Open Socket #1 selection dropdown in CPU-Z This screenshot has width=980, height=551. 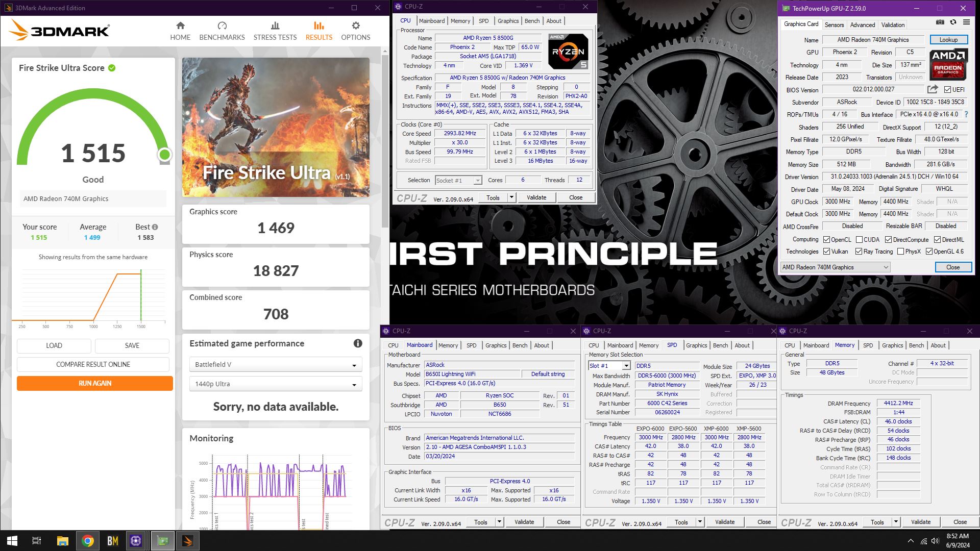pos(458,181)
